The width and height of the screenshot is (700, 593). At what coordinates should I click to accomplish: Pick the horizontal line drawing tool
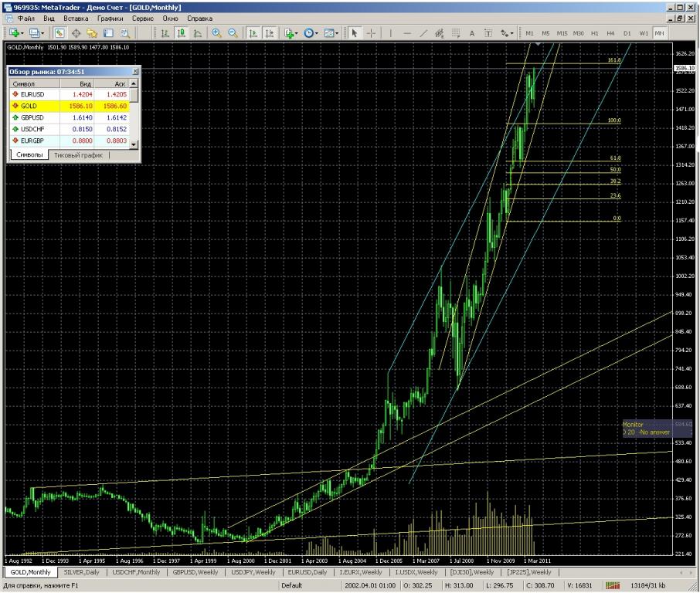(x=406, y=33)
